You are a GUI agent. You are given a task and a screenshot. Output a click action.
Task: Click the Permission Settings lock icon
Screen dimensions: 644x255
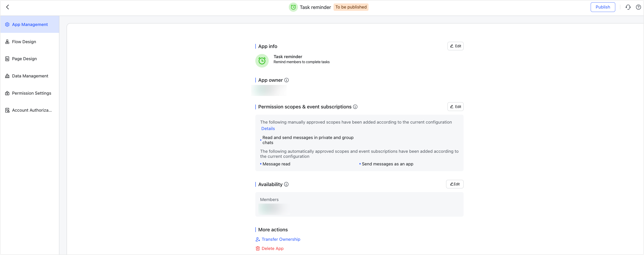click(x=7, y=93)
